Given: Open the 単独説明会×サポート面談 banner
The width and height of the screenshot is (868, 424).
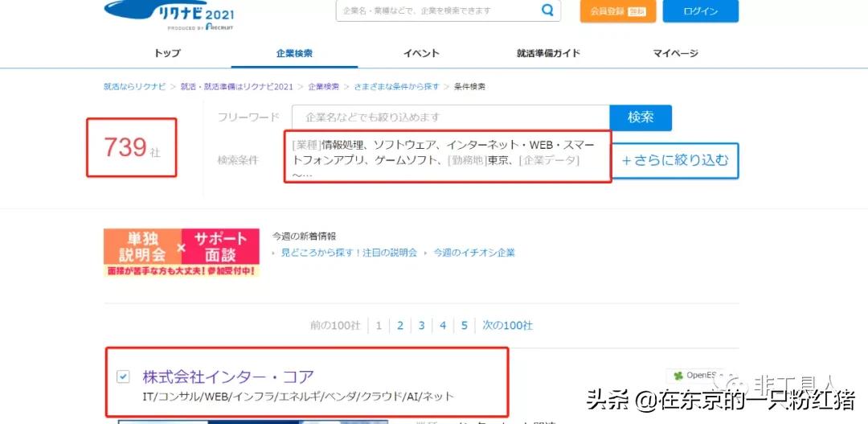Looking at the screenshot, I should 182,252.
